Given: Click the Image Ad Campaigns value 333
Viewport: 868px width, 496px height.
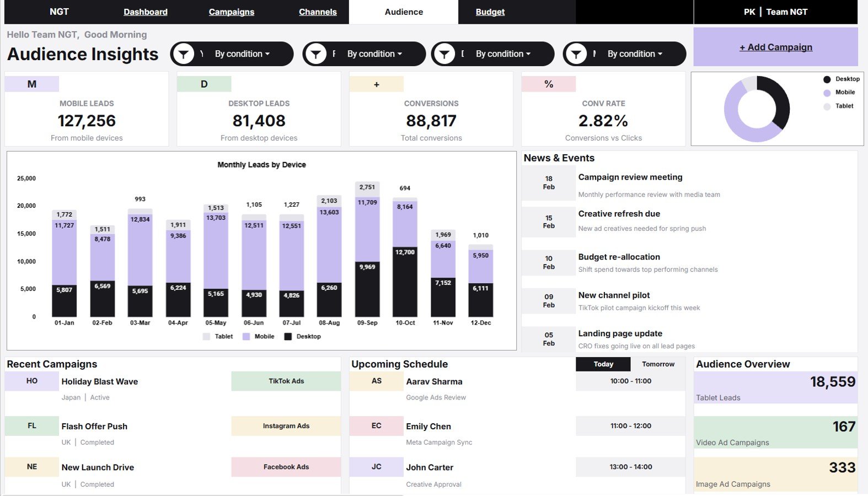Looking at the screenshot, I should 842,467.
